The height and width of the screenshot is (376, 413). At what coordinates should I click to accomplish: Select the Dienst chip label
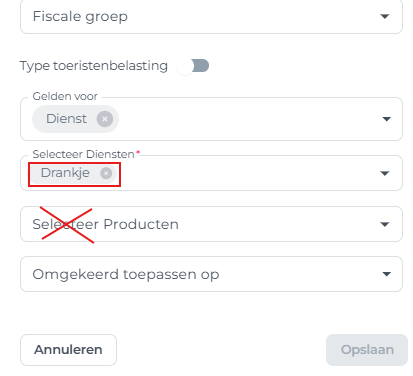coord(66,119)
